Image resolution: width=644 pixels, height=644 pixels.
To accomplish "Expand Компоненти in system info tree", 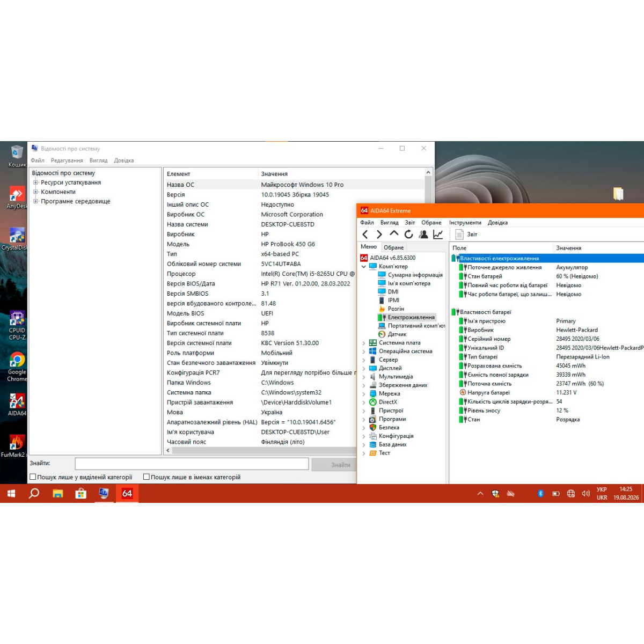I will click(x=35, y=192).
